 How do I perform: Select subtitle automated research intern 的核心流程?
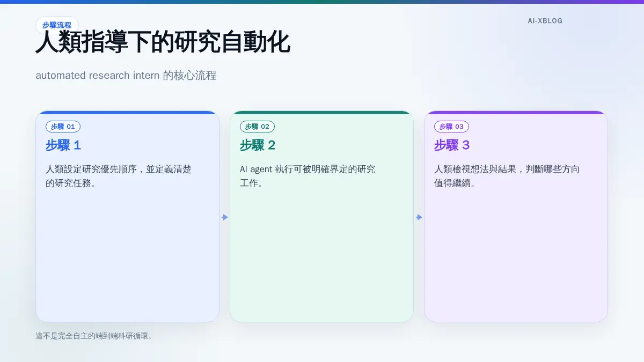[126, 76]
